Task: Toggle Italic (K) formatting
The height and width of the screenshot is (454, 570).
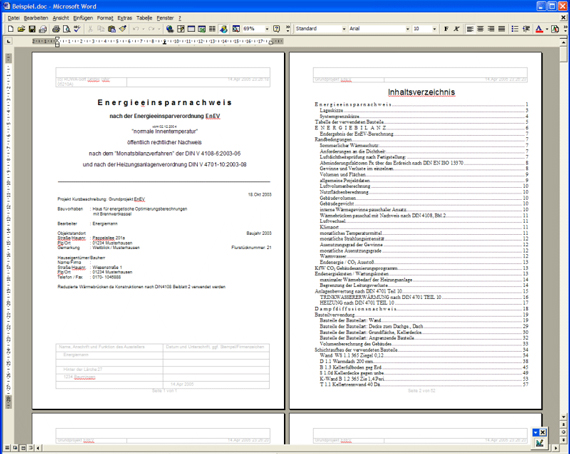Action: [x=457, y=29]
